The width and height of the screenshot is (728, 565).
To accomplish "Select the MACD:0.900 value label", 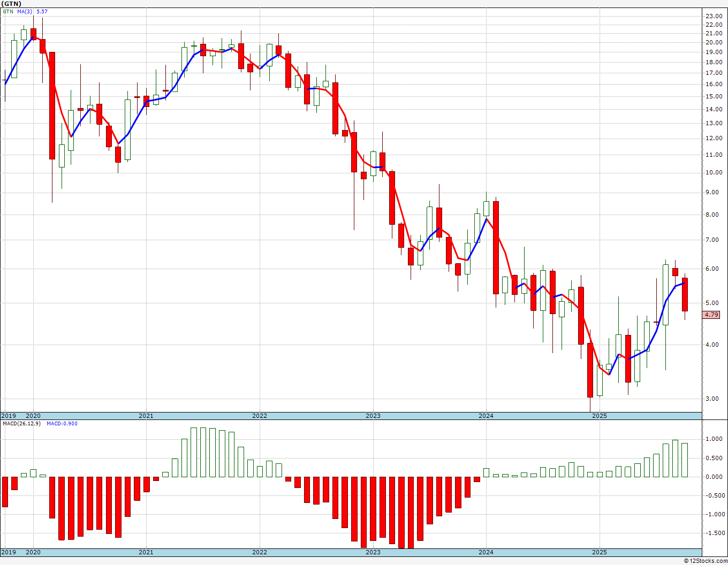I will [x=62, y=424].
